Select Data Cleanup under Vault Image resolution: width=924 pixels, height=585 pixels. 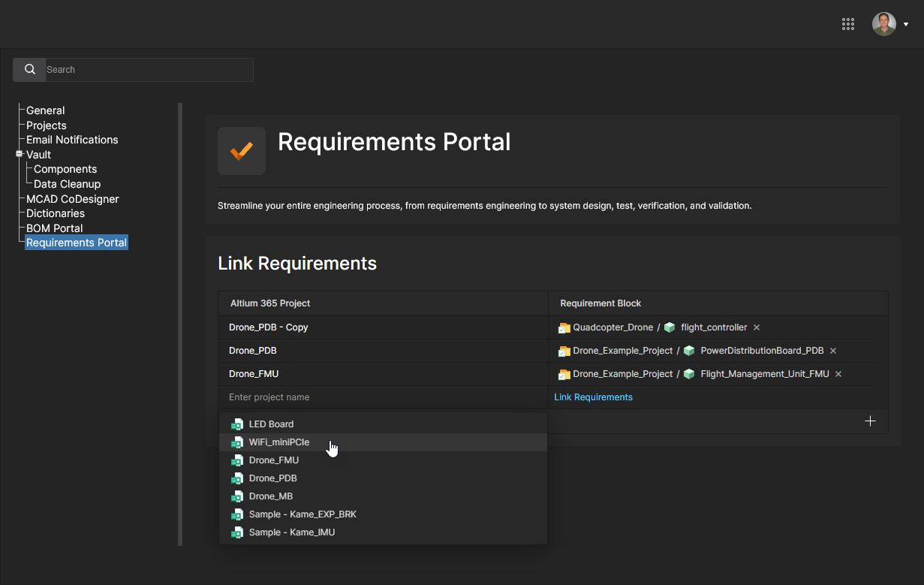[67, 184]
